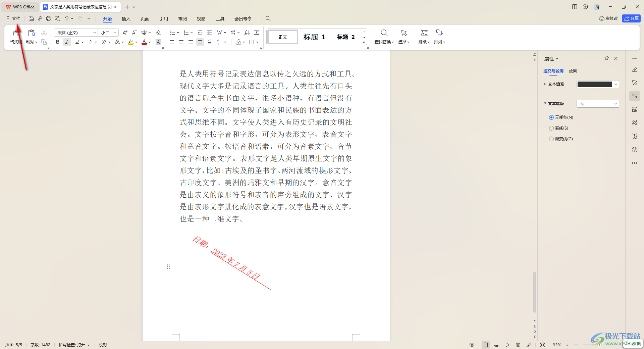The height and width of the screenshot is (349, 644).
Task: Increase font size with A+ icon
Action: [125, 33]
